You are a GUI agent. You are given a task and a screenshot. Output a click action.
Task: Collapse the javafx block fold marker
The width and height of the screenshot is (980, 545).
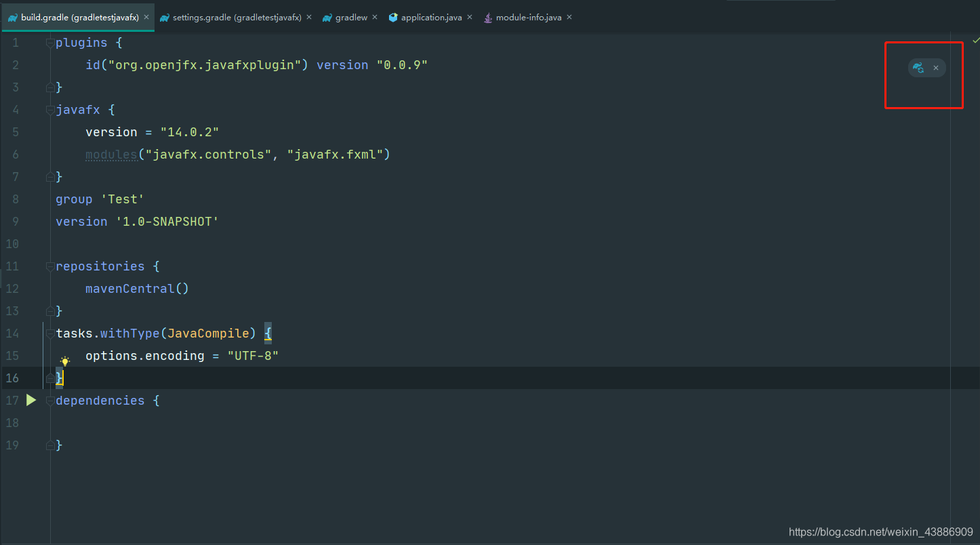click(x=49, y=110)
